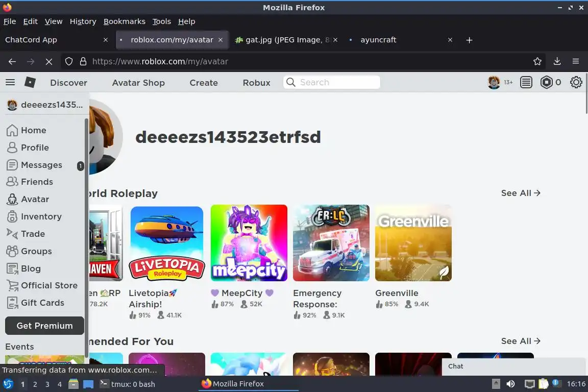588x392 pixels.
Task: Close the ChatCord App tab
Action: pos(105,40)
